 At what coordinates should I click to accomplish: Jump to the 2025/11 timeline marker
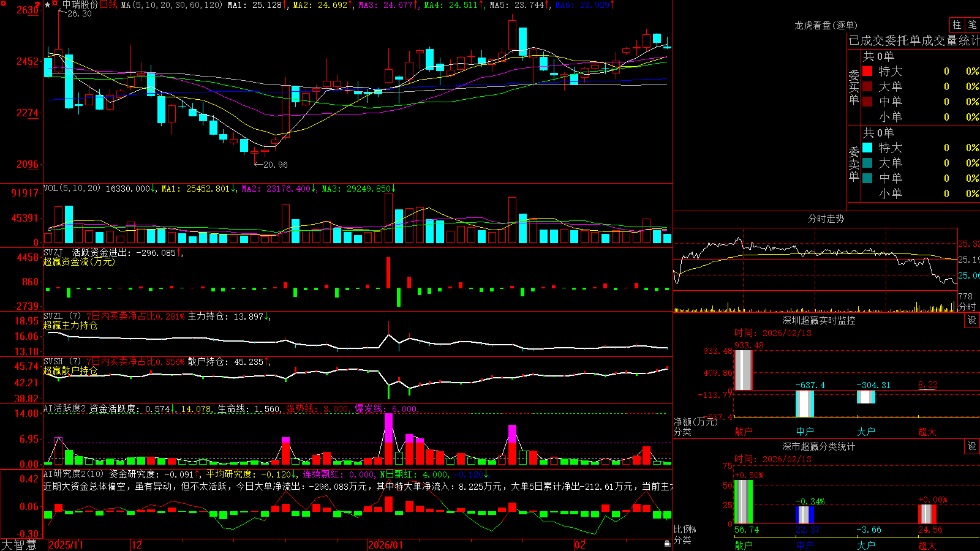(66, 545)
